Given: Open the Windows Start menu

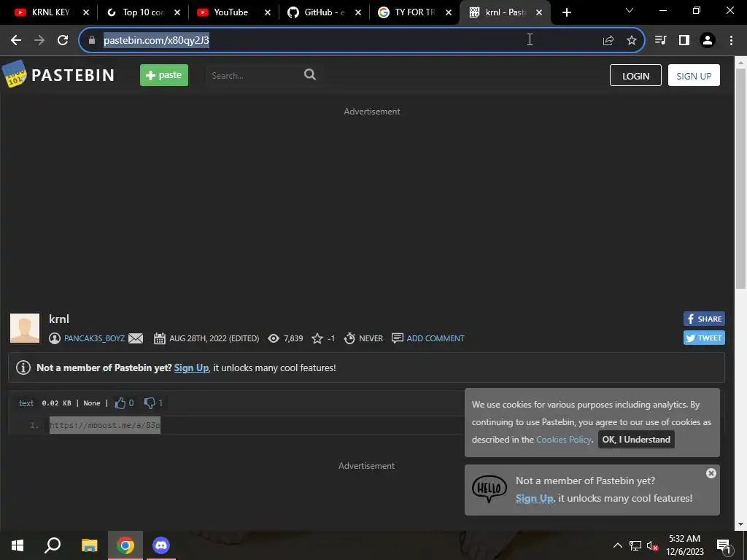Looking at the screenshot, I should [18, 545].
